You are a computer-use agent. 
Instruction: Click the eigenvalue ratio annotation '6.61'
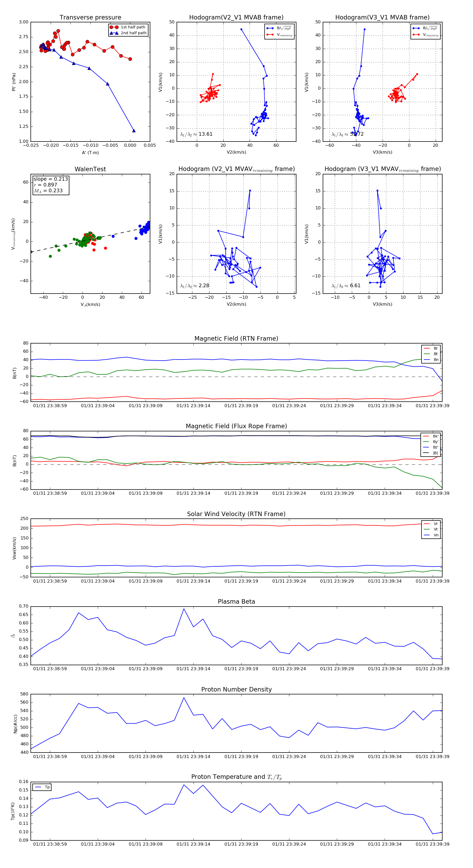coord(346,286)
